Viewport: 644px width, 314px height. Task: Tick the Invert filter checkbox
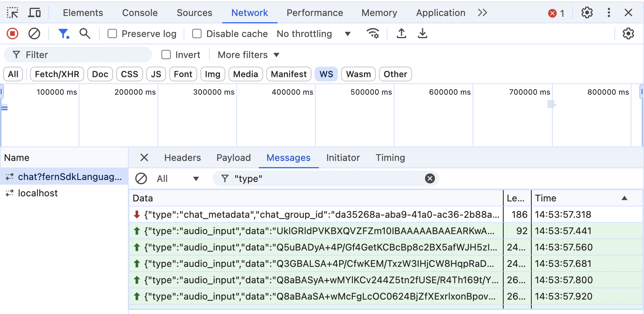point(166,55)
